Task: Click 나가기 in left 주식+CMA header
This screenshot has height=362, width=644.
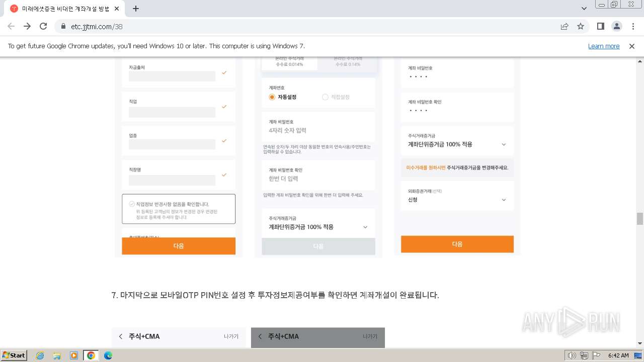Action: (x=231, y=336)
